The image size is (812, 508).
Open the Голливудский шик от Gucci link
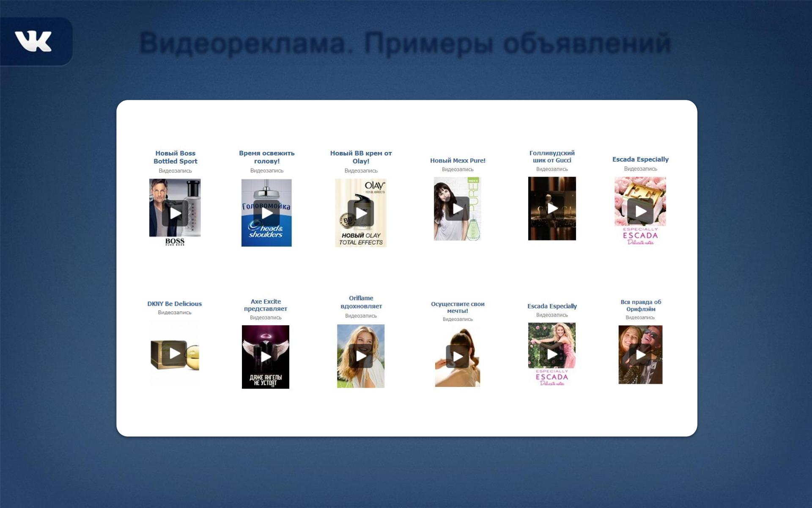point(552,157)
